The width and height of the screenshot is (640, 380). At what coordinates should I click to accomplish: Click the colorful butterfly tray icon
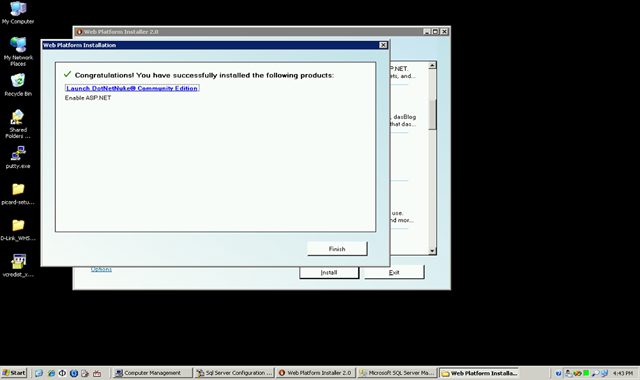[x=577, y=373]
